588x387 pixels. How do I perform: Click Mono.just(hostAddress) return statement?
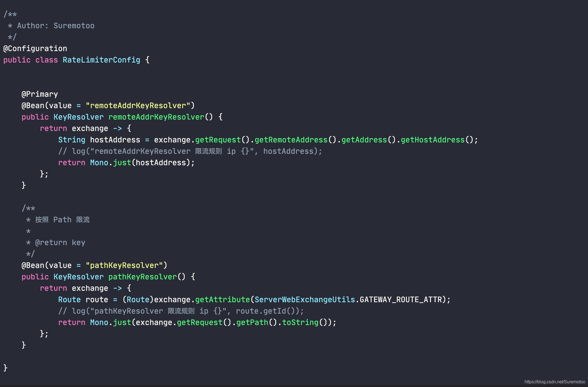(x=126, y=163)
